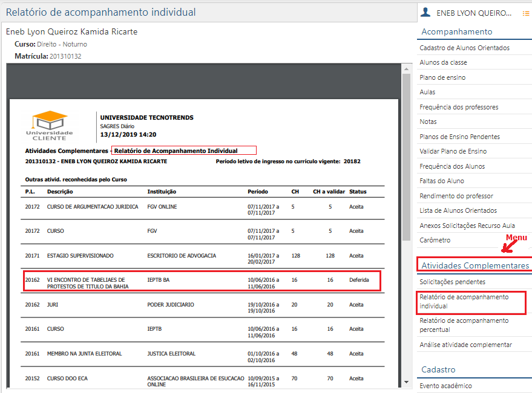Select Notas from the sidebar

tap(428, 122)
